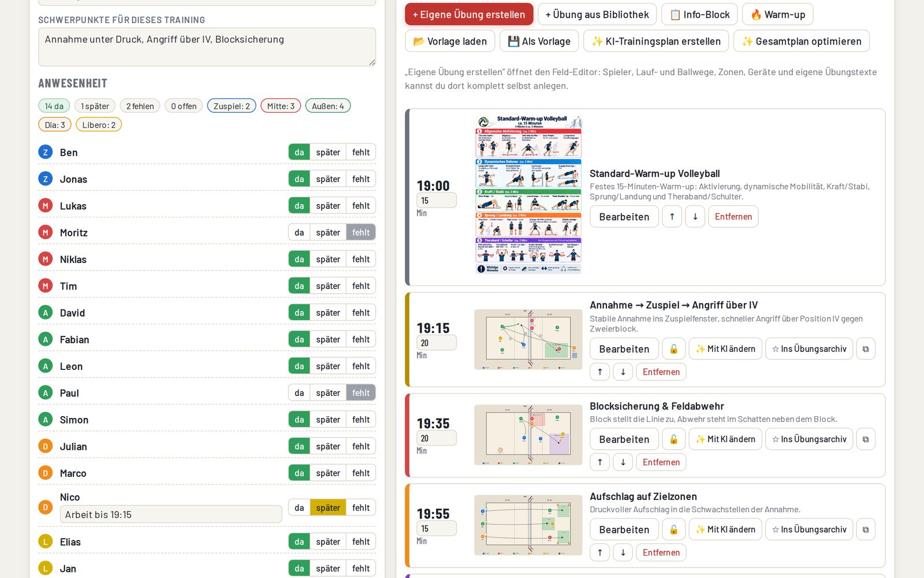Load a template with Vorlage laden
This screenshot has width=924, height=578.
tap(450, 41)
